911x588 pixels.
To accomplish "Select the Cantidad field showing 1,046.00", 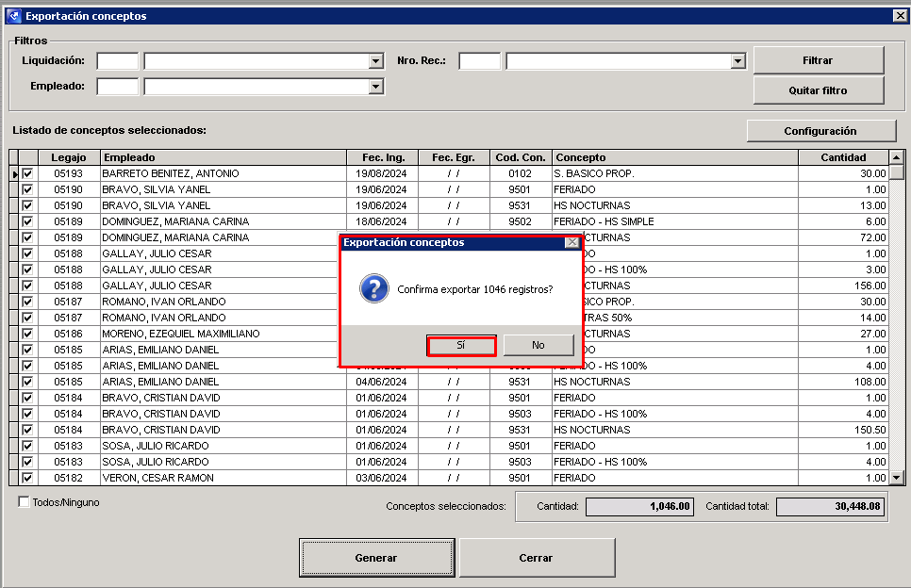I will tap(639, 506).
